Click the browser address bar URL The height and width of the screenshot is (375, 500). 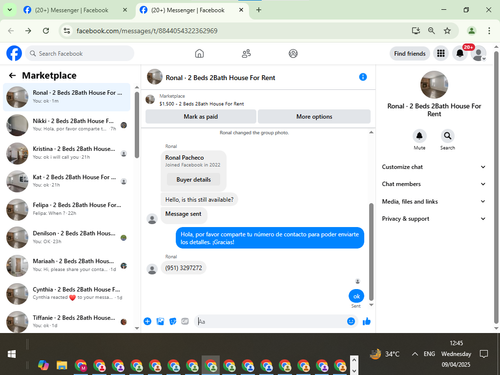(147, 31)
